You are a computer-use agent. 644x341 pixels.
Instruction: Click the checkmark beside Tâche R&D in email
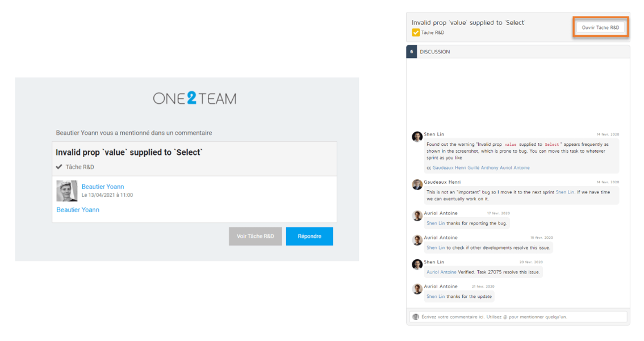[59, 167]
